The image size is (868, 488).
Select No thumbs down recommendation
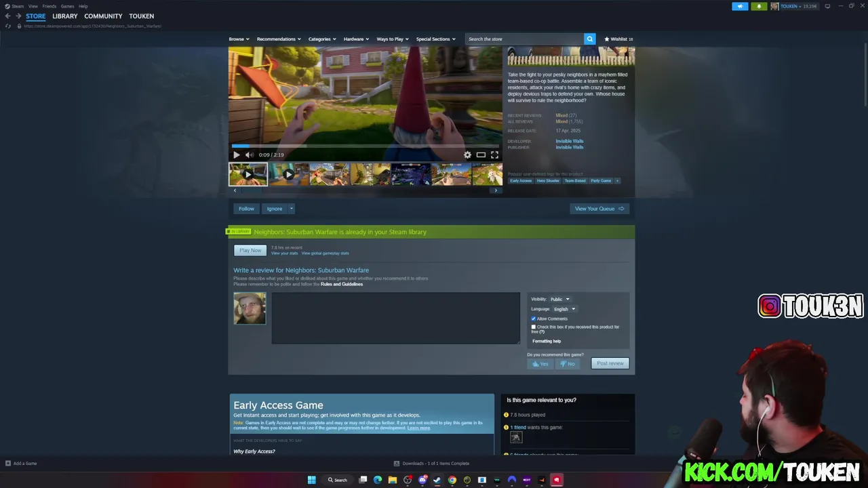tap(567, 363)
